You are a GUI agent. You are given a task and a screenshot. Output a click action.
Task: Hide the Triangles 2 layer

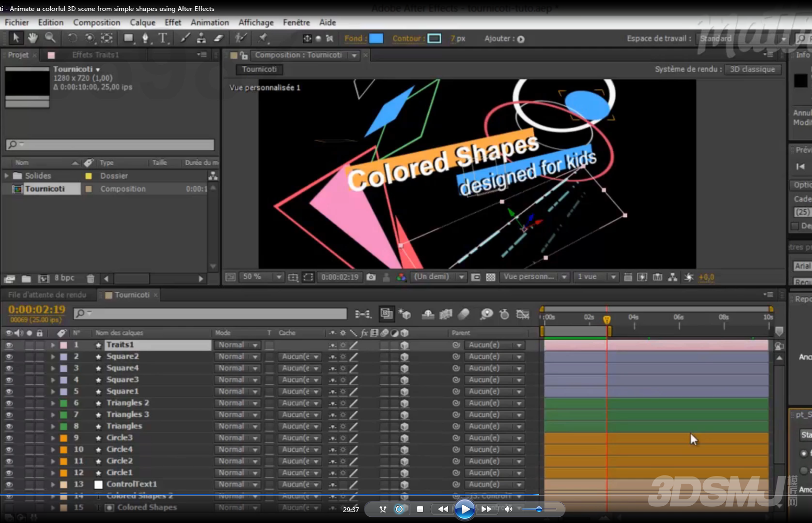9,403
